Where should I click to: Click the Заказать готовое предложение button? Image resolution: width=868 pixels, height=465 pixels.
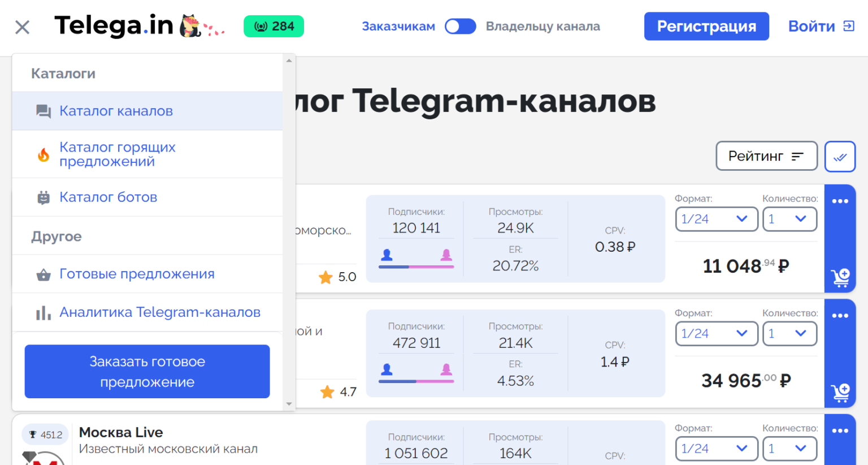[147, 371]
